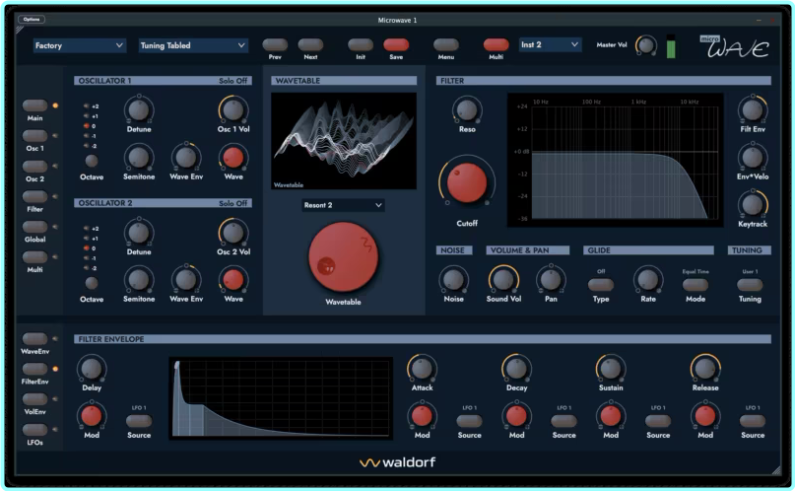The height and width of the screenshot is (491, 795).
Task: Click the filter envelope Delay knob
Action: (x=91, y=368)
